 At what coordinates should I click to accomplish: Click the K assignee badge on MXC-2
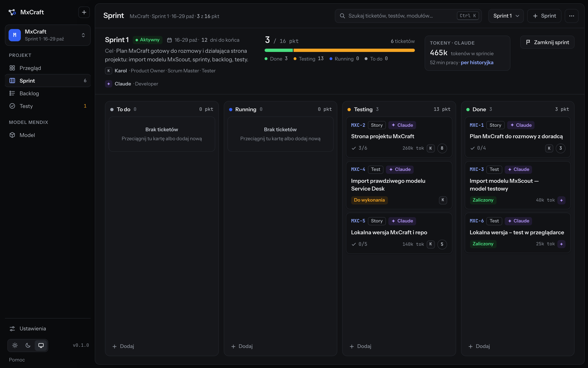(x=431, y=148)
